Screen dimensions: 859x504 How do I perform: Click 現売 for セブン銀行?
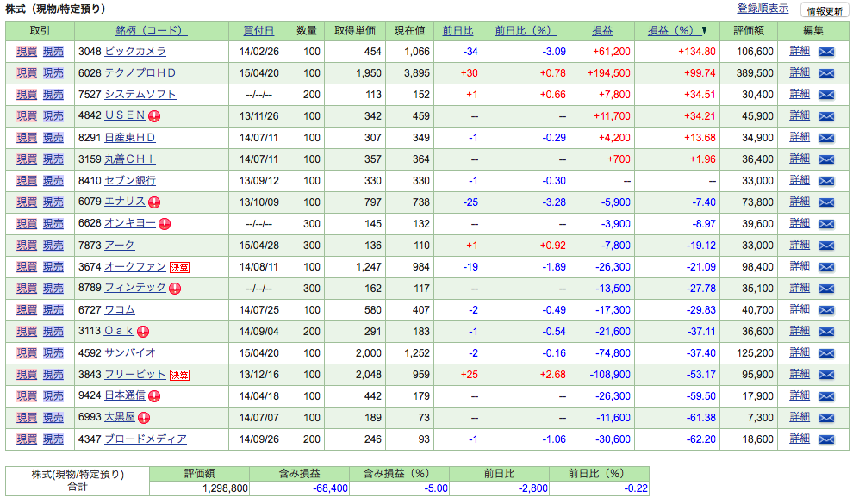click(53, 180)
